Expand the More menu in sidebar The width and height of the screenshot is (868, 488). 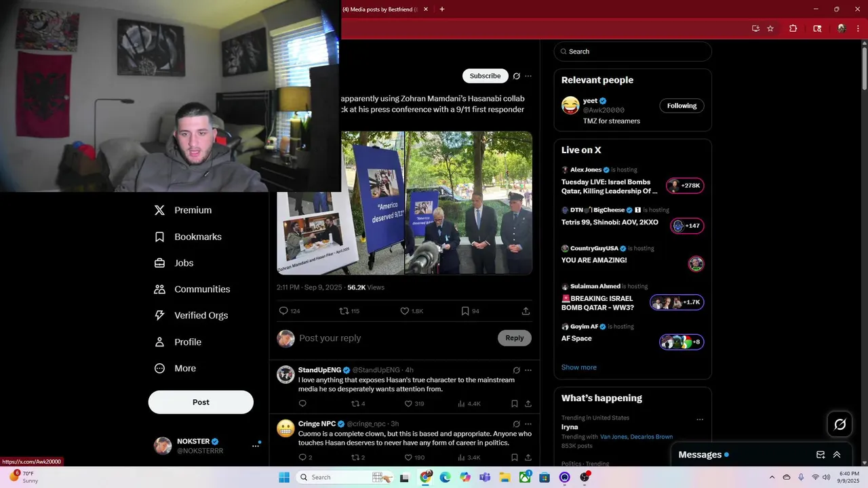(x=175, y=368)
